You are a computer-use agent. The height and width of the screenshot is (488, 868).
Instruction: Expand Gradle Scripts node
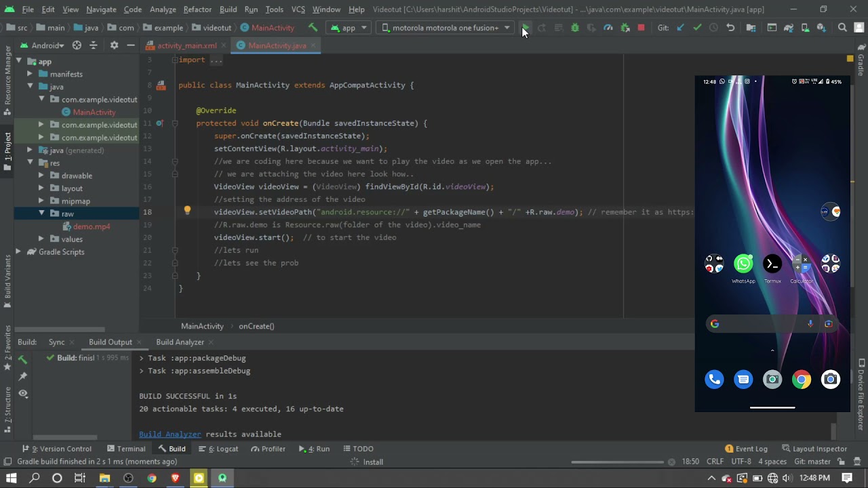(18, 251)
